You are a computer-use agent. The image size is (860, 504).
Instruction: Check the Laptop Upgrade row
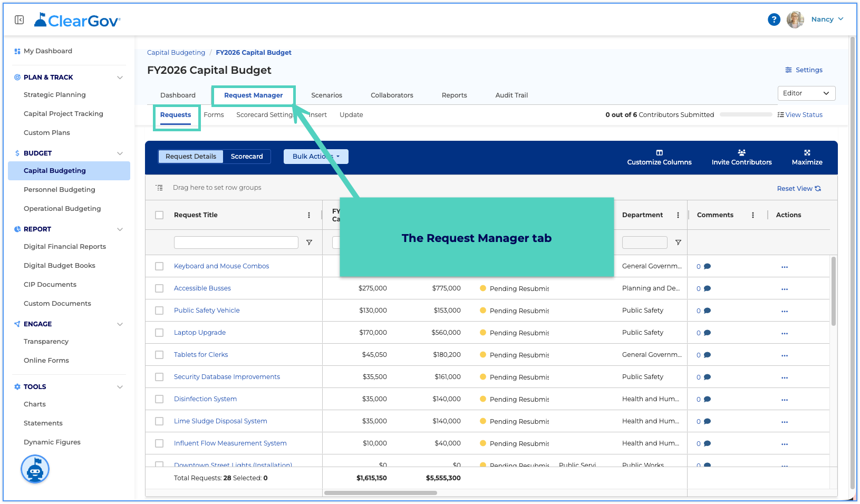[x=159, y=333]
